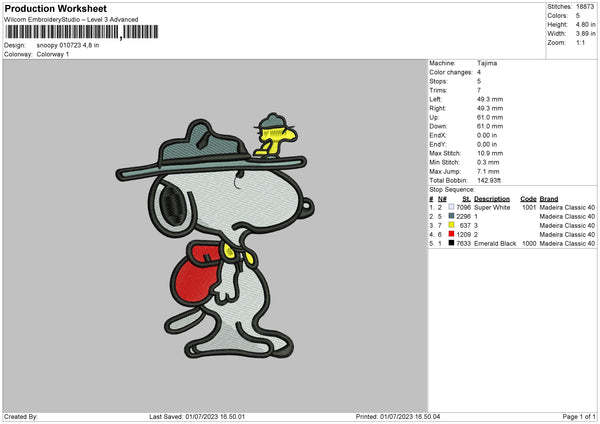Click design name 'snoopy 010723 4,8 in'

click(x=68, y=45)
